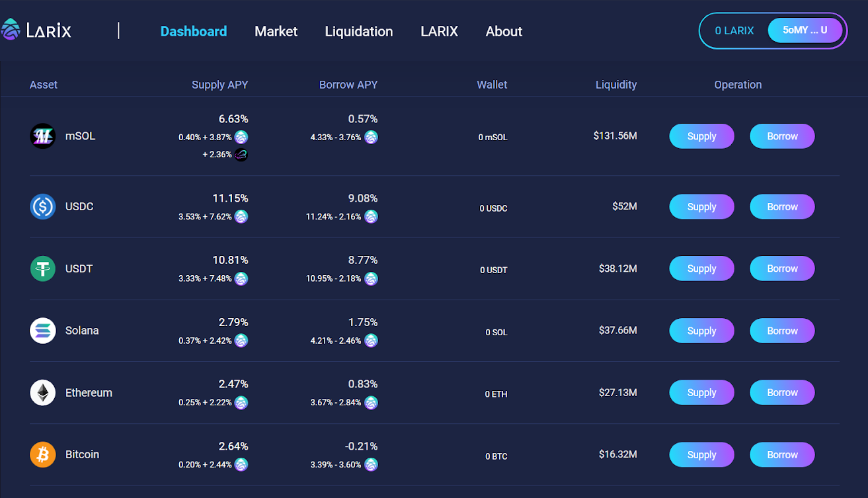Click the Solana asset icon
Viewport: 868px width, 498px height.
43,331
